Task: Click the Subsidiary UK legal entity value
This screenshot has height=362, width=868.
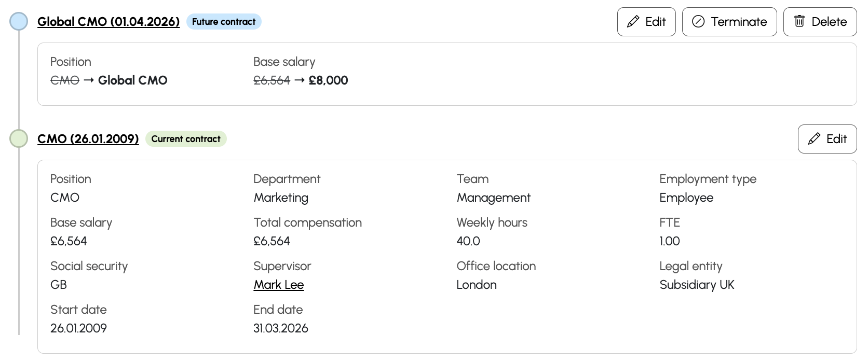Action: tap(697, 285)
